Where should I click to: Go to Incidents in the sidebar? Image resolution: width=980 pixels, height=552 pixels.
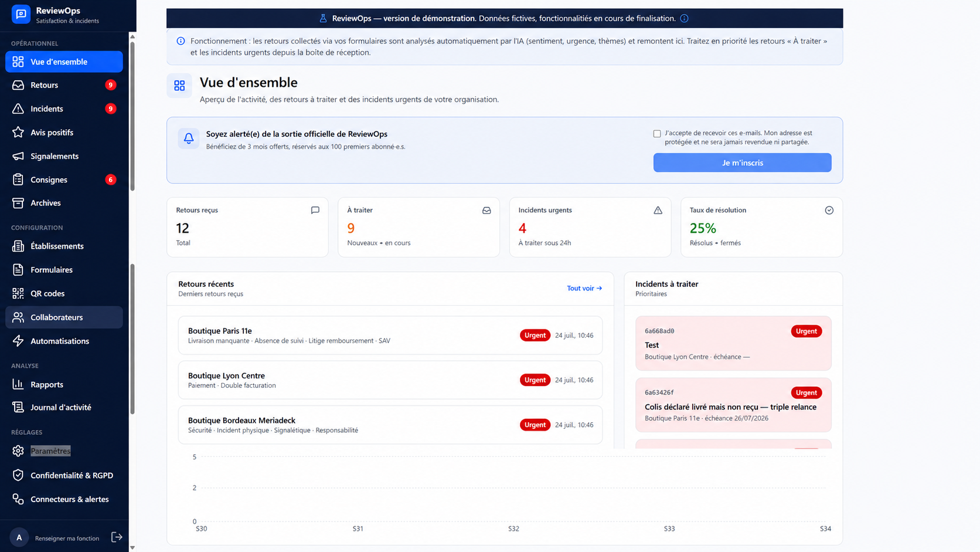(x=64, y=109)
